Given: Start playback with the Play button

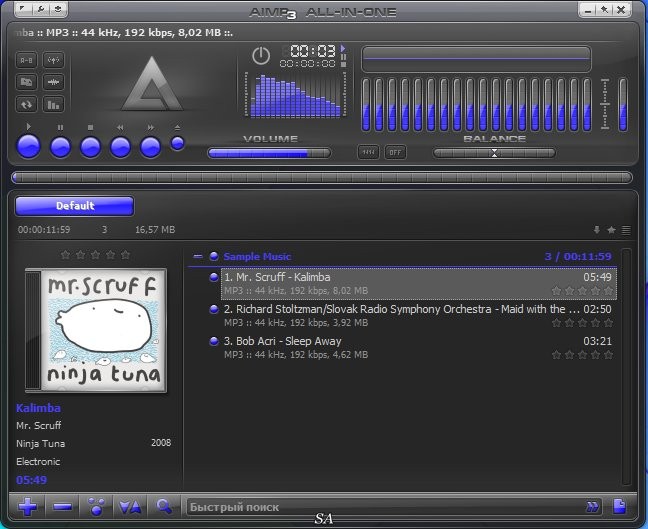Looking at the screenshot, I should [x=29, y=146].
